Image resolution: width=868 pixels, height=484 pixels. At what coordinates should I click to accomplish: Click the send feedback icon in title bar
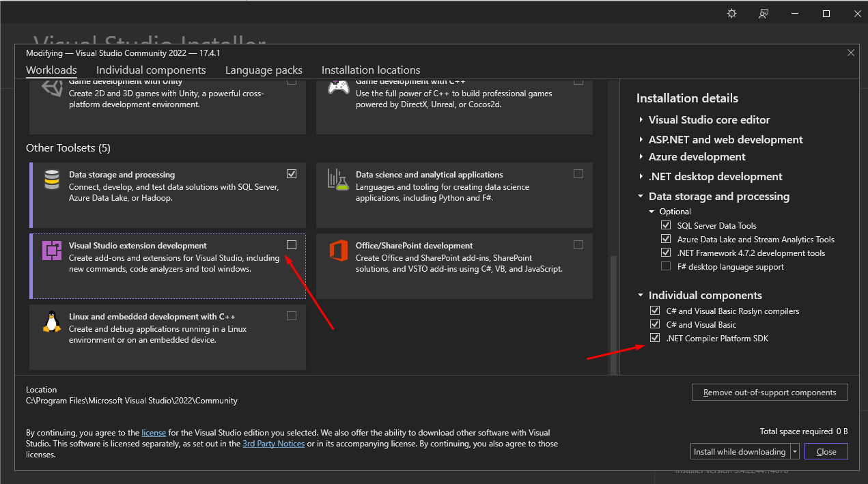point(763,13)
